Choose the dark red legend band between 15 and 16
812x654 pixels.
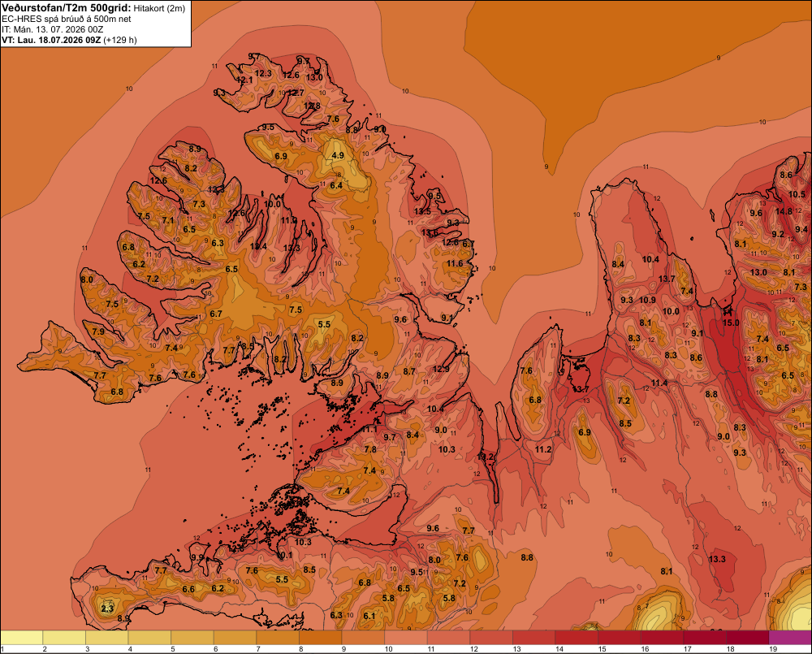point(620,637)
